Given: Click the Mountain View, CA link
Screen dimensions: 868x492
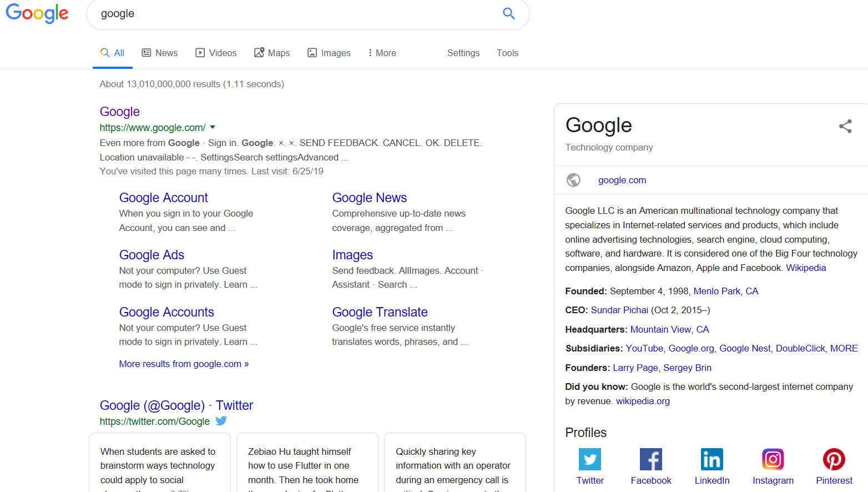Looking at the screenshot, I should pos(670,329).
